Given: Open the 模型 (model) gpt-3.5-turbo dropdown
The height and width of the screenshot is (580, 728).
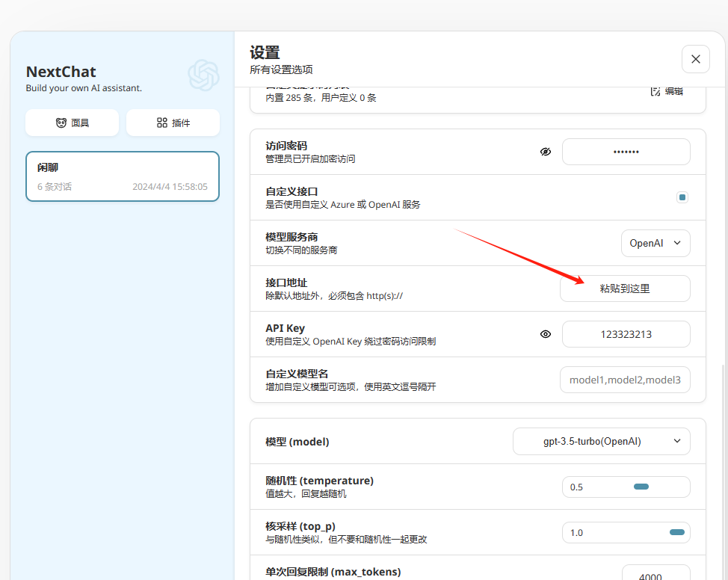Looking at the screenshot, I should point(601,441).
